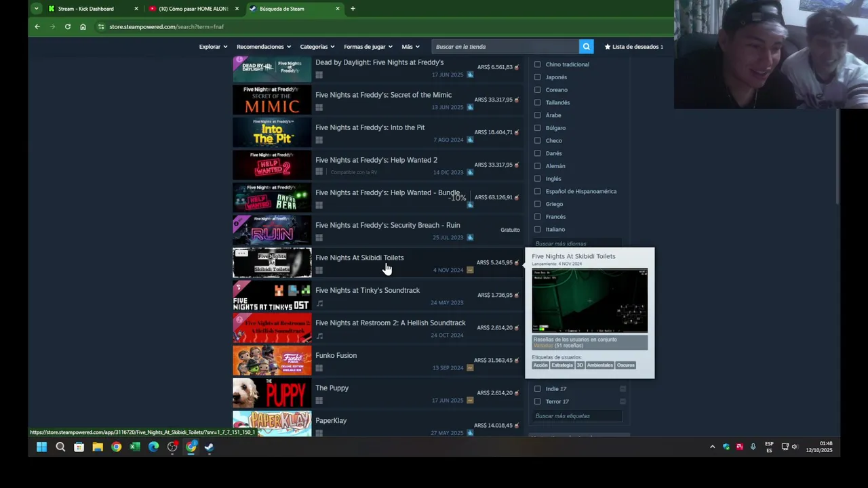Click the music note icon under Tinky's Soundtrack
868x488 pixels.
(x=319, y=303)
